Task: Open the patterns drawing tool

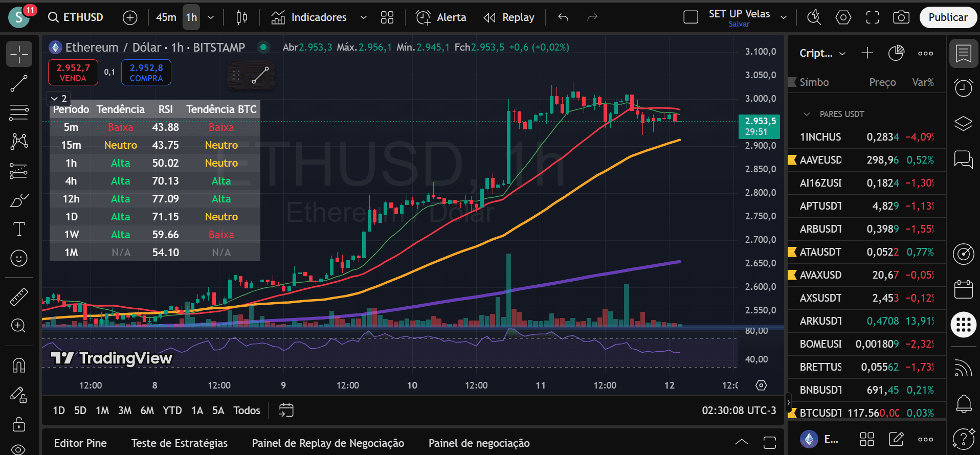Action: pos(19,142)
